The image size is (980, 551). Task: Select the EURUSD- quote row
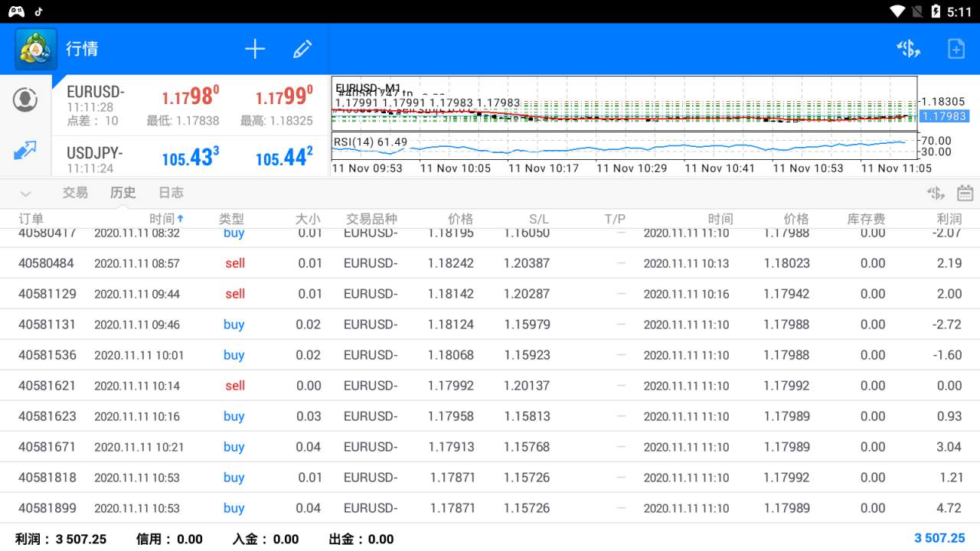[190, 106]
